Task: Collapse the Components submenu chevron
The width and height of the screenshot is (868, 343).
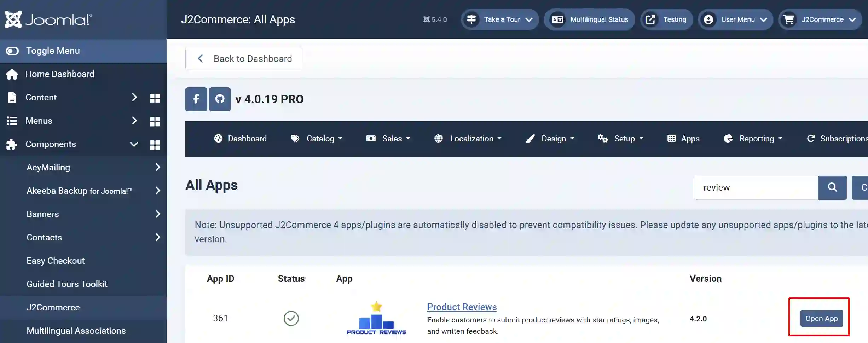Action: point(134,144)
